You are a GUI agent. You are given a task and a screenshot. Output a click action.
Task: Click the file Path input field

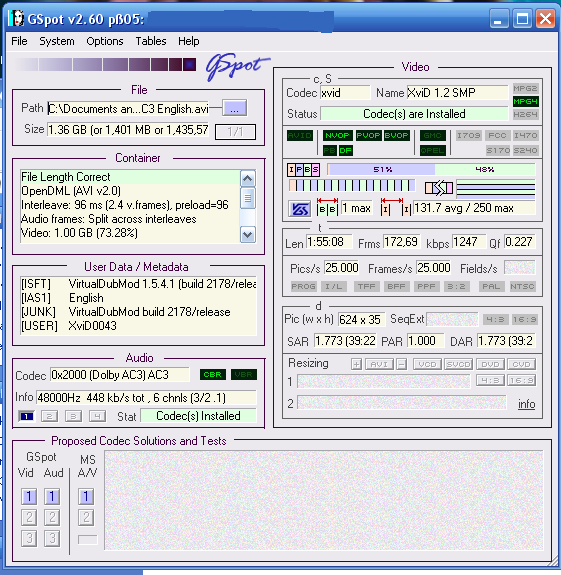pos(128,109)
